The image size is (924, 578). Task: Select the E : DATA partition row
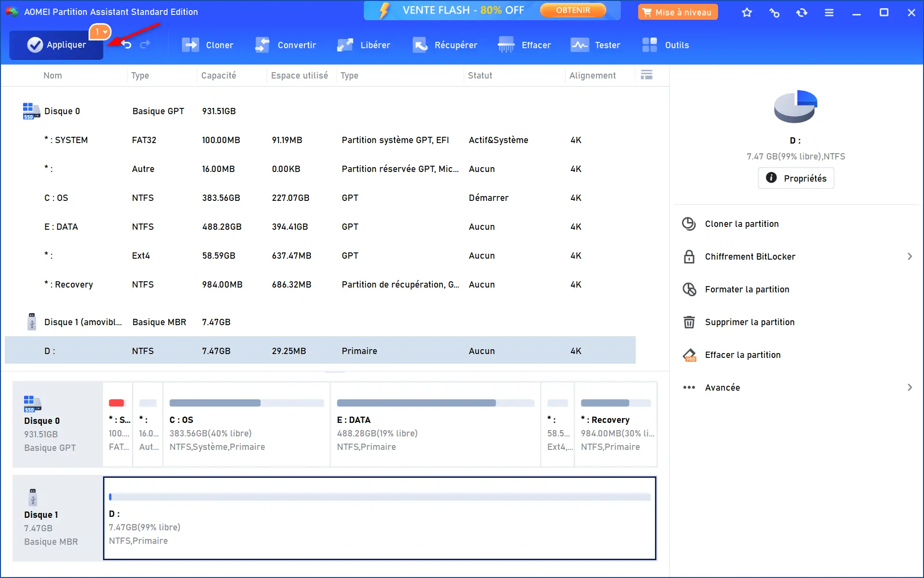click(320, 227)
